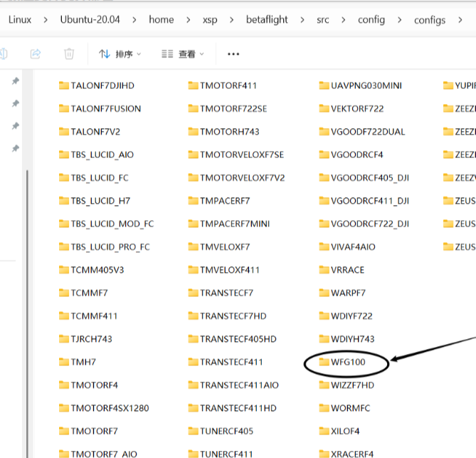Select the VGOODF722DUAL folder
The width and height of the screenshot is (476, 458).
pyautogui.click(x=367, y=132)
